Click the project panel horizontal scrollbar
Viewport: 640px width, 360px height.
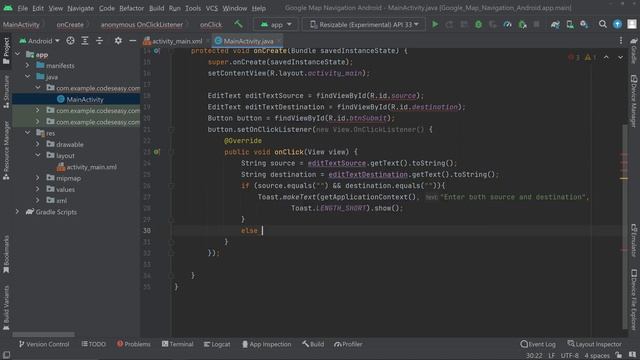(x=44, y=334)
